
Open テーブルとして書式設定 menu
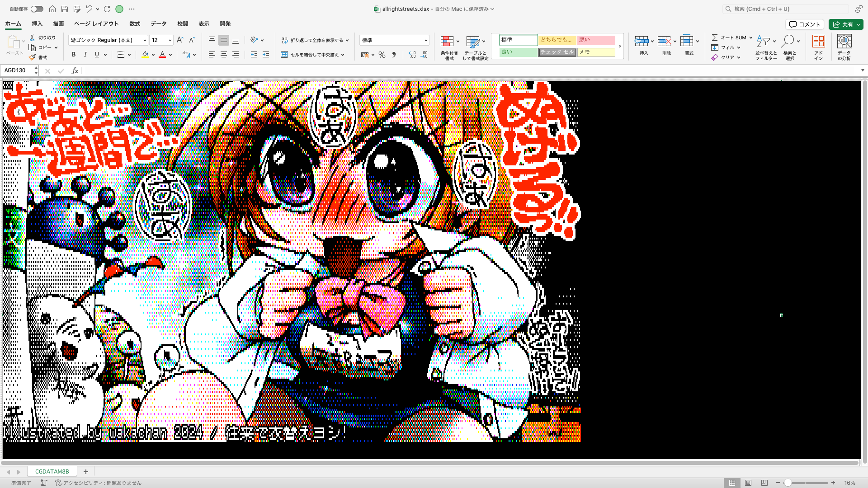(x=475, y=48)
